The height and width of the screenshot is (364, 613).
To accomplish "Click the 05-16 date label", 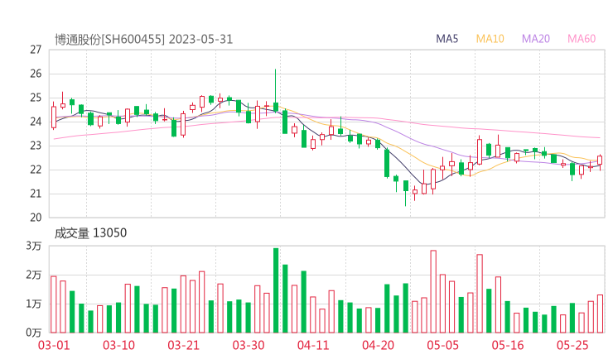I will [x=508, y=345].
